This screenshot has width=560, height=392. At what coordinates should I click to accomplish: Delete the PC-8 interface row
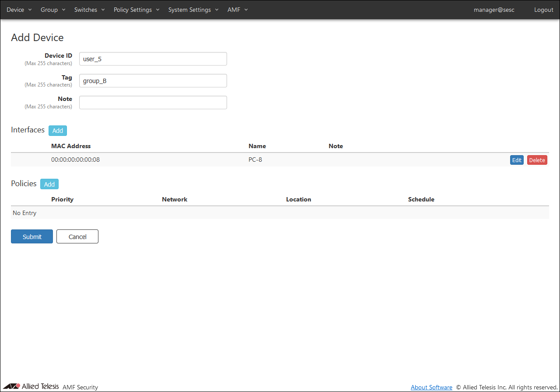[x=537, y=160]
